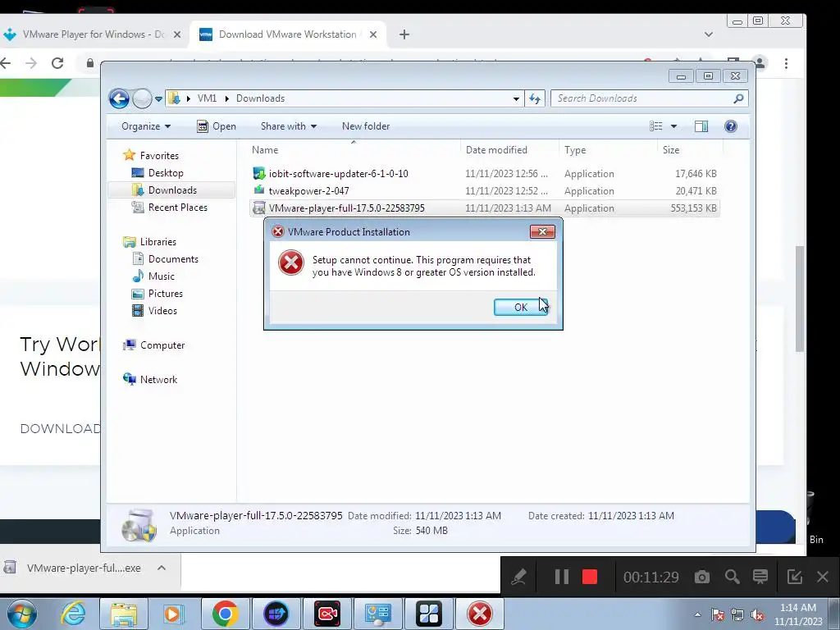Screen dimensions: 840x630
Task: Open Windows Explorer from taskbar
Action: pos(124,614)
